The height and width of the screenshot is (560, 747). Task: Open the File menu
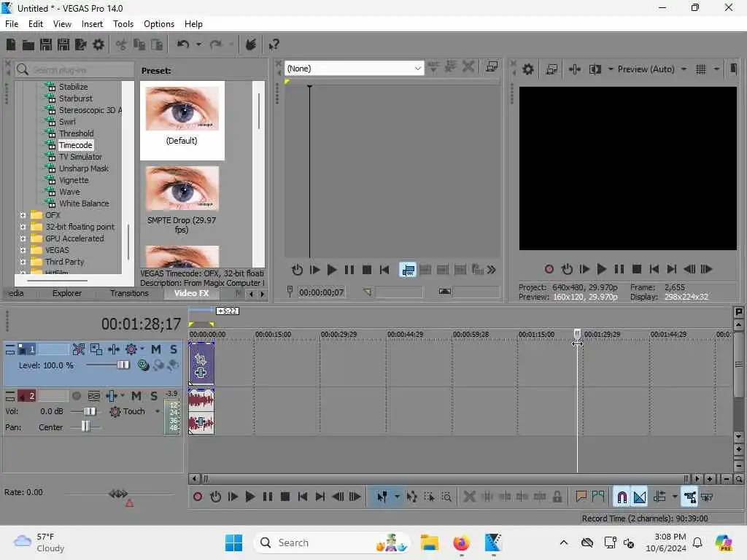12,24
